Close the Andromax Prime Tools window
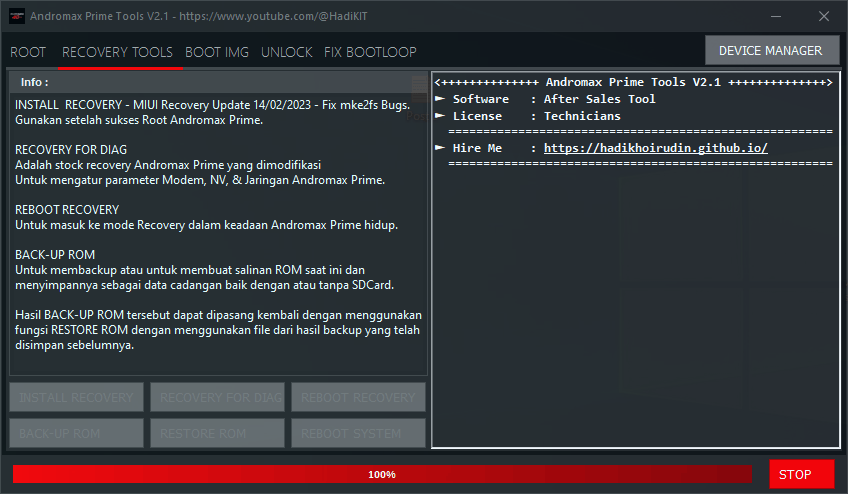Viewport: 848px width, 494px height. pyautogui.click(x=824, y=16)
